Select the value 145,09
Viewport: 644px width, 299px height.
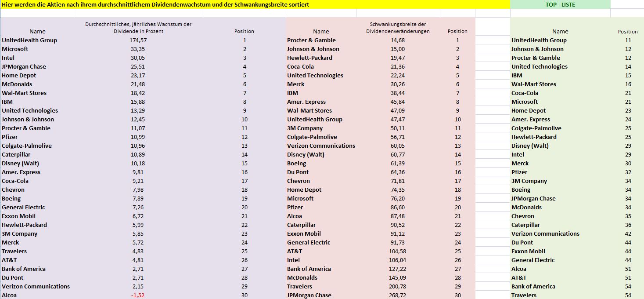point(398,277)
